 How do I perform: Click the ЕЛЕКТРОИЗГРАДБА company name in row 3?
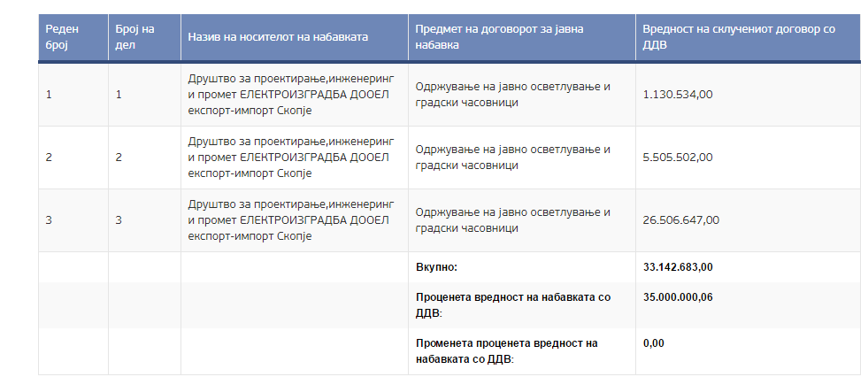click(291, 219)
